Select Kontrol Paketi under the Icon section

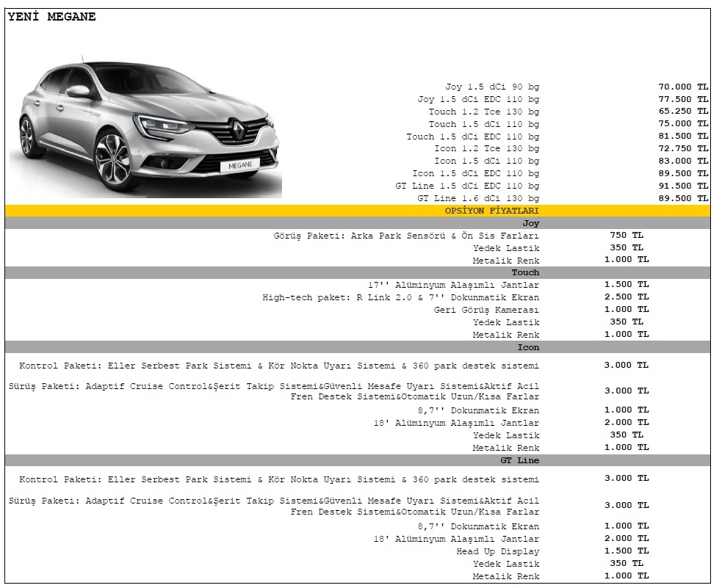[x=279, y=366]
